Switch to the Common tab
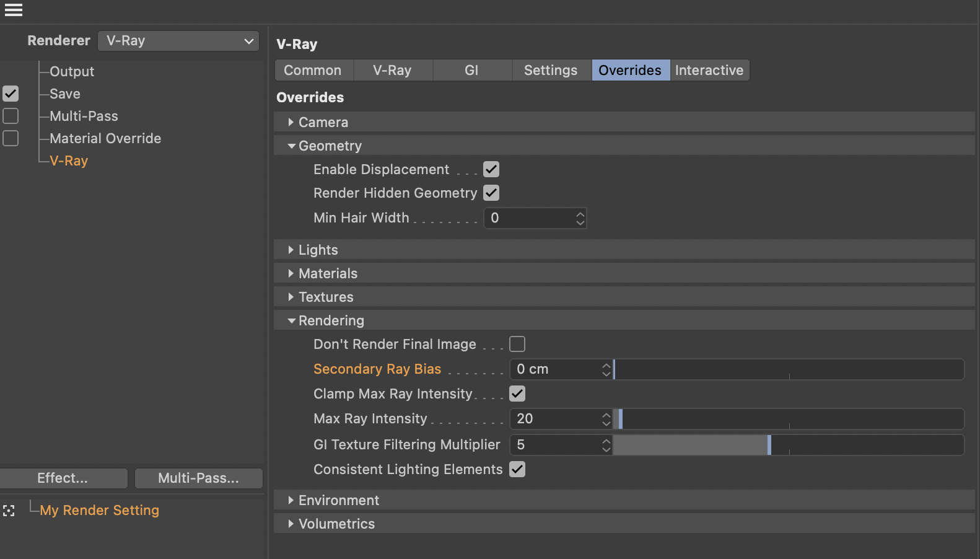 [x=313, y=71]
